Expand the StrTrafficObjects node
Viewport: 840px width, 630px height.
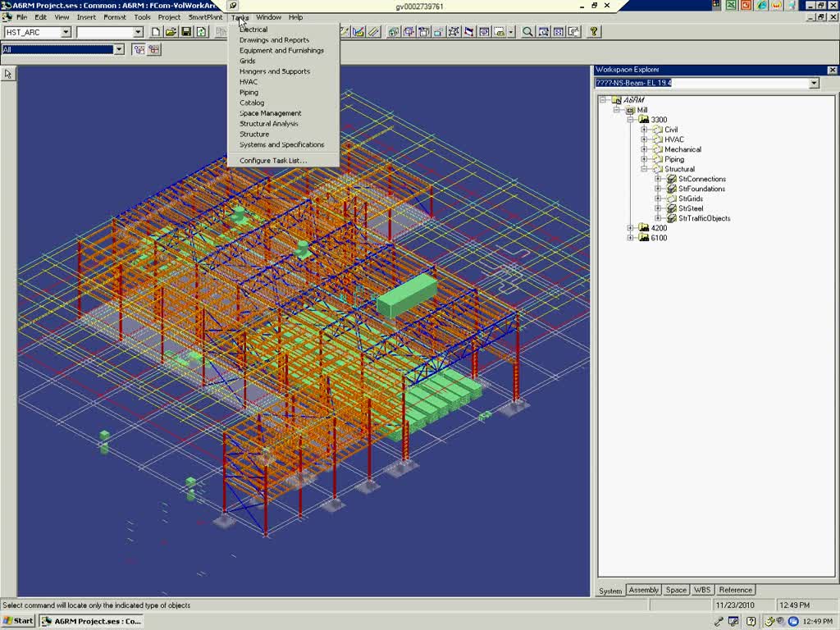point(658,218)
